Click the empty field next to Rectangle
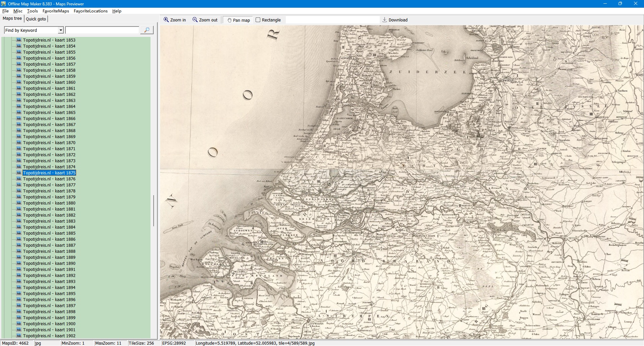Screen dimensions: 644x346 [332, 20]
